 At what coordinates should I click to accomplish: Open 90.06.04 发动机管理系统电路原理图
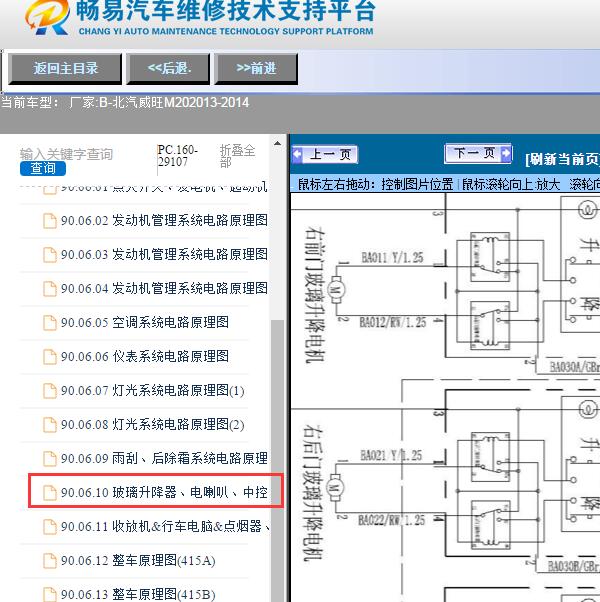point(164,288)
